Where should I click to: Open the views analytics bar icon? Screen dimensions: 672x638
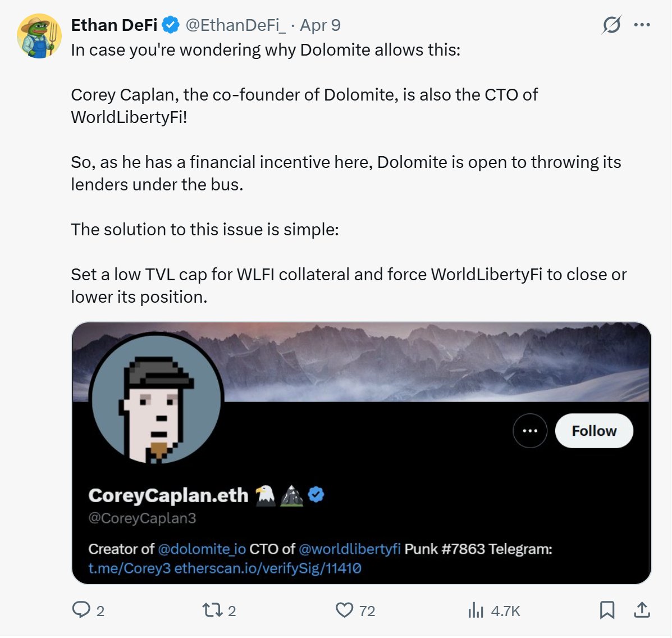[476, 610]
